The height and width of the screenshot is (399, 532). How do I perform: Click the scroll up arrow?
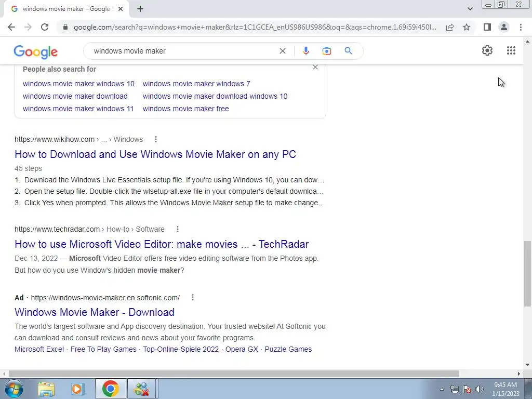pos(527,42)
